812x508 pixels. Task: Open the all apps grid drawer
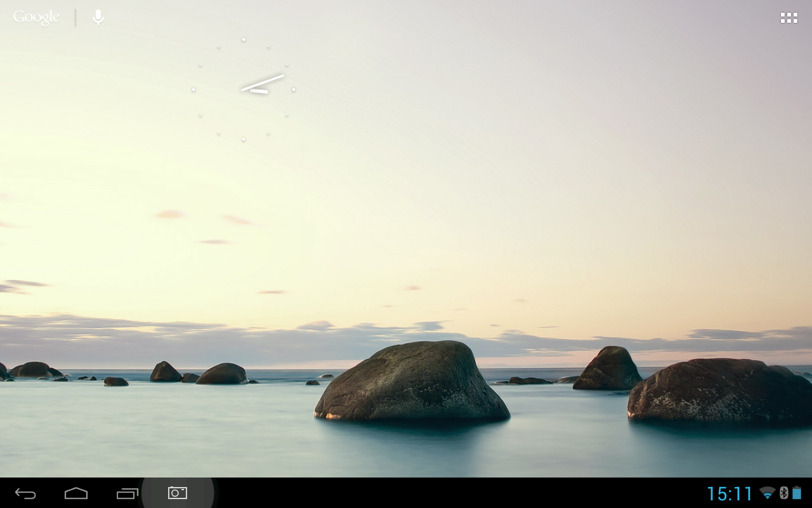tap(789, 18)
